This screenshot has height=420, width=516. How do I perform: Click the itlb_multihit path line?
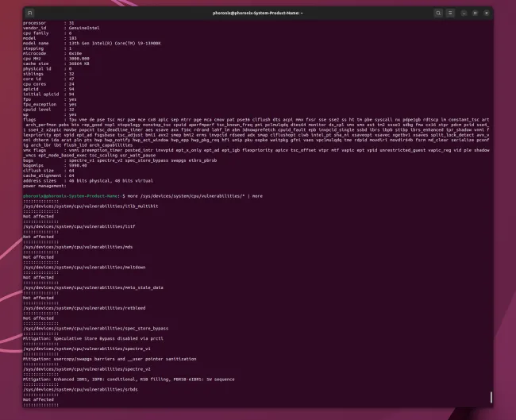click(x=90, y=206)
